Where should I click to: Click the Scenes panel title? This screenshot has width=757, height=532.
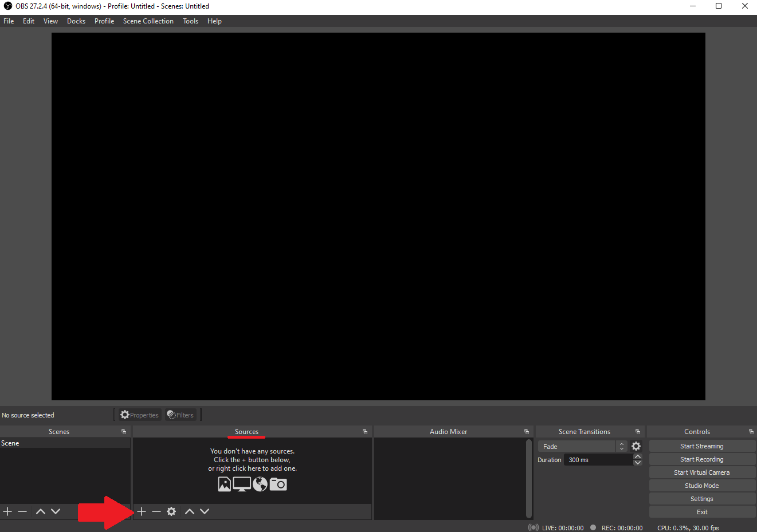(x=59, y=432)
